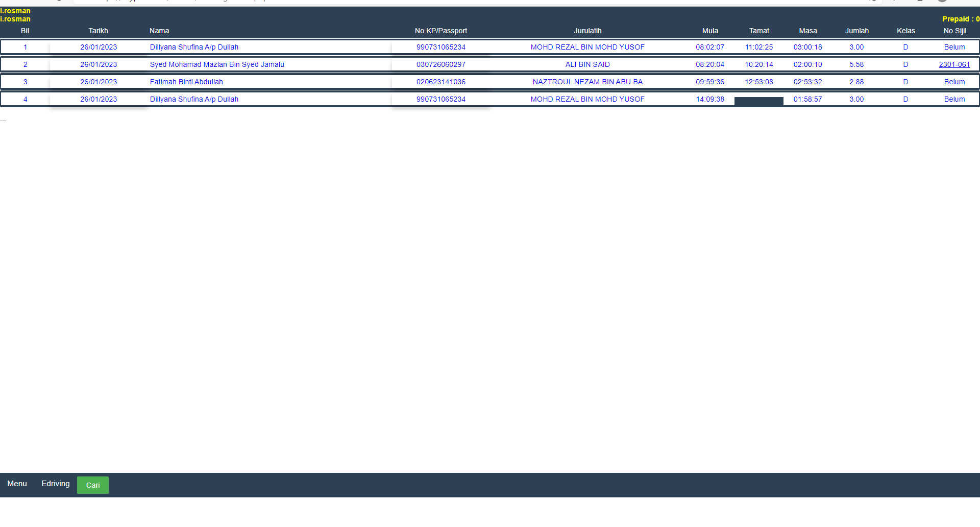Open the Menu item in bottom bar
980x527 pixels.
(x=17, y=484)
